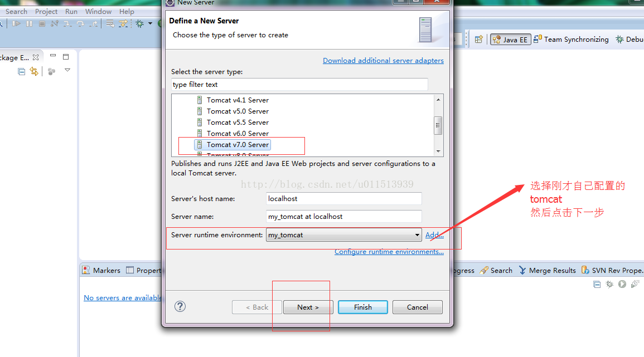
Task: Click the Open Perspective icon
Action: pos(478,40)
